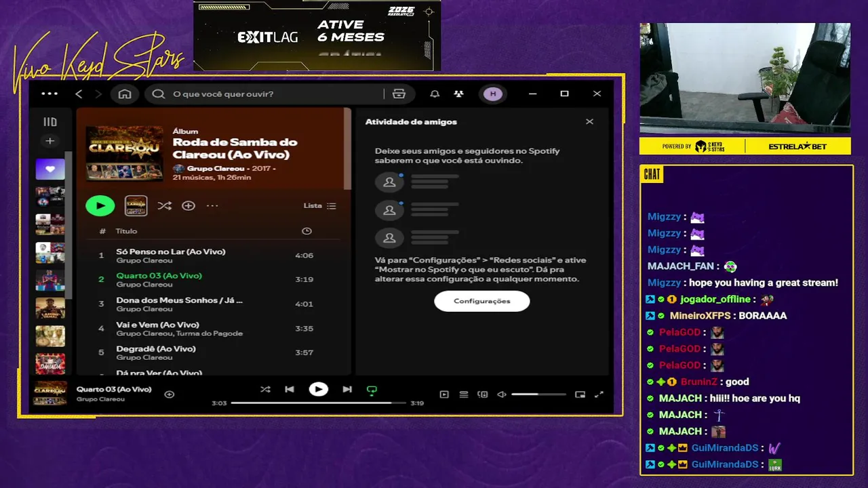Click chat message 'BruninZ : good'

715,382
